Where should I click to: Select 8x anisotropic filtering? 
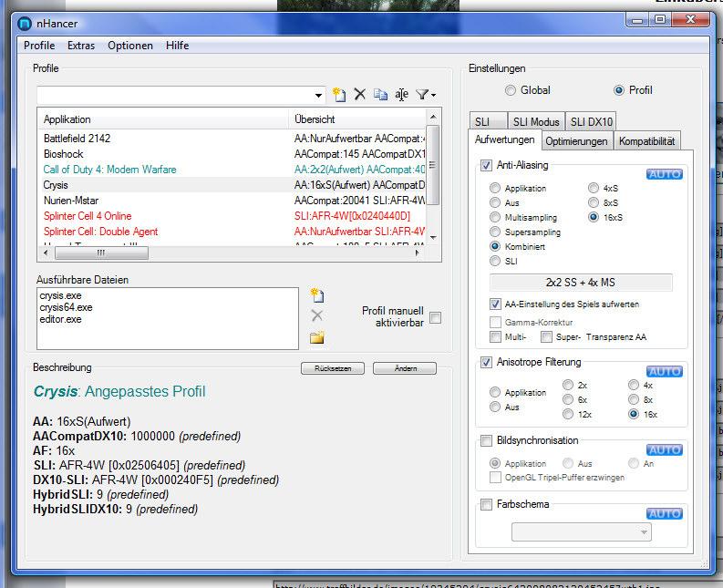click(x=634, y=399)
